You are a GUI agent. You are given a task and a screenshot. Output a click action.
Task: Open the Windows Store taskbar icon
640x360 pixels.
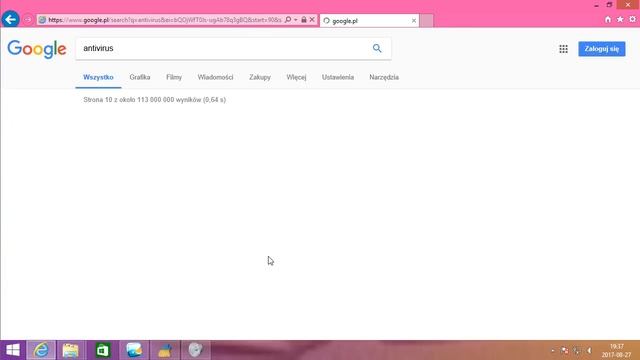102,350
